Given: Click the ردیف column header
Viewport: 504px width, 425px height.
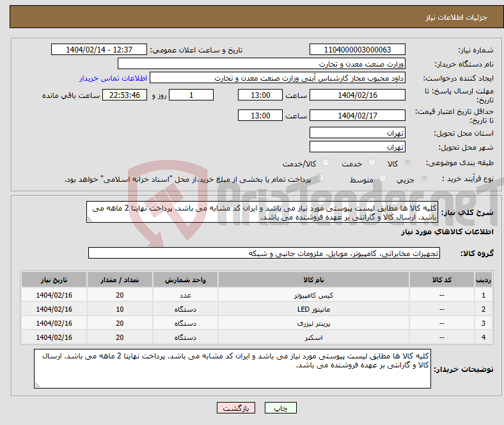Looking at the screenshot, I should (x=484, y=280).
